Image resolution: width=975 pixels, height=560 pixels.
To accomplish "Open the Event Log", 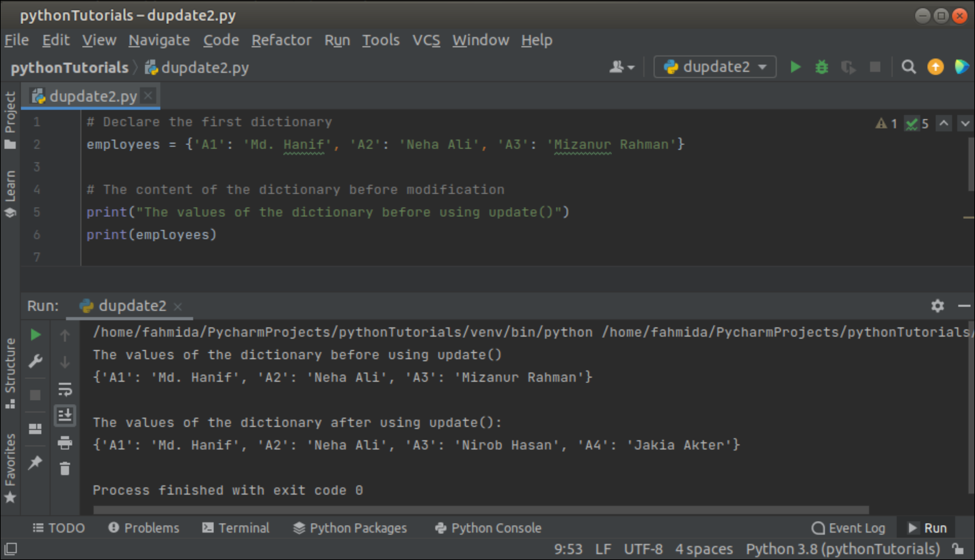I will click(x=849, y=527).
